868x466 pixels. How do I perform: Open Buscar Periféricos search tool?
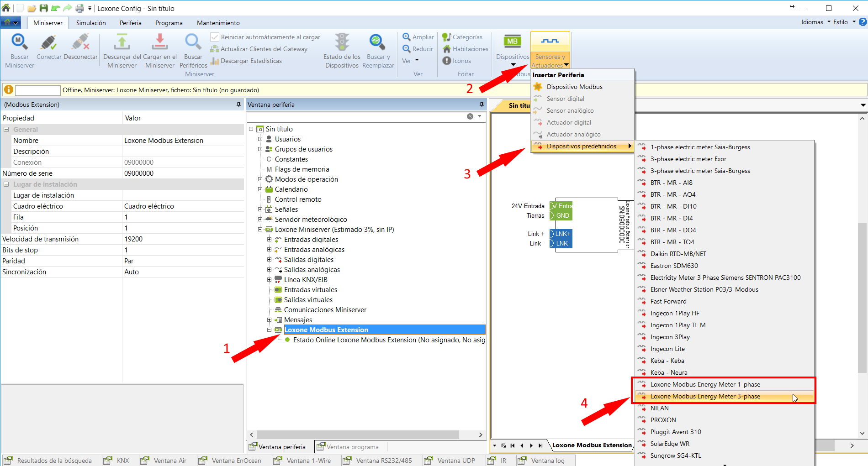click(193, 42)
